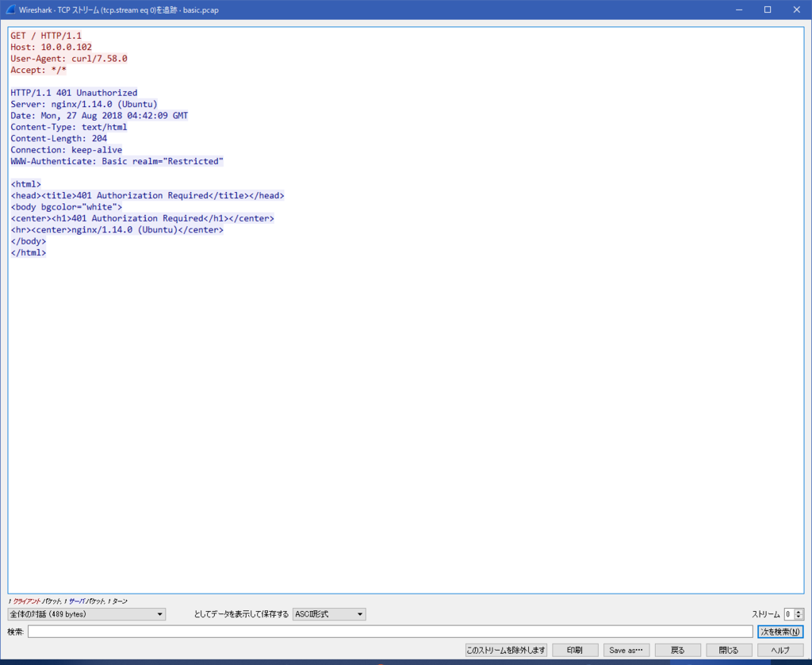The height and width of the screenshot is (665, 812).
Task: Open the conversation selector showing 489 bytes
Action: click(86, 614)
